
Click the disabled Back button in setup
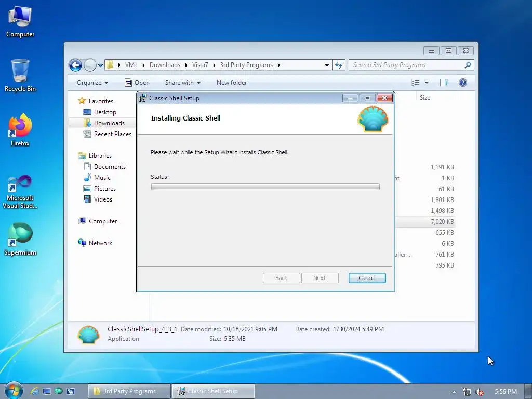[x=281, y=278]
